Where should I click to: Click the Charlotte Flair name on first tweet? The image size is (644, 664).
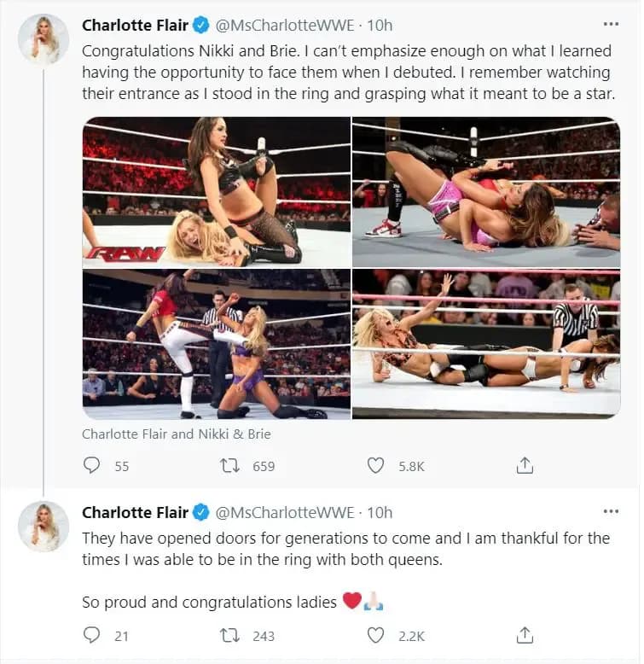coord(135,26)
